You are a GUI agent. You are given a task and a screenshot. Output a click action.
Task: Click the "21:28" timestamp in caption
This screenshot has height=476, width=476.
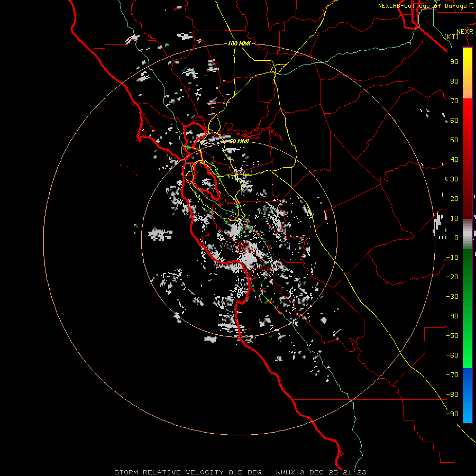coord(354,472)
